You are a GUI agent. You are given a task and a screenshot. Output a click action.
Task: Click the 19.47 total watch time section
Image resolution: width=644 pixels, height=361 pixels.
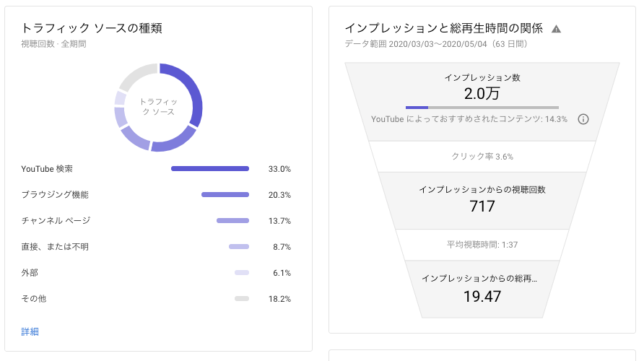482,289
